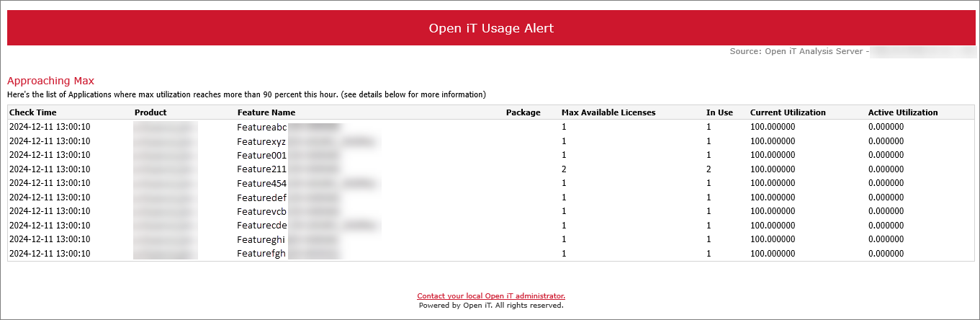Select the Feature001 feature name cell
980x320 pixels.
click(262, 155)
